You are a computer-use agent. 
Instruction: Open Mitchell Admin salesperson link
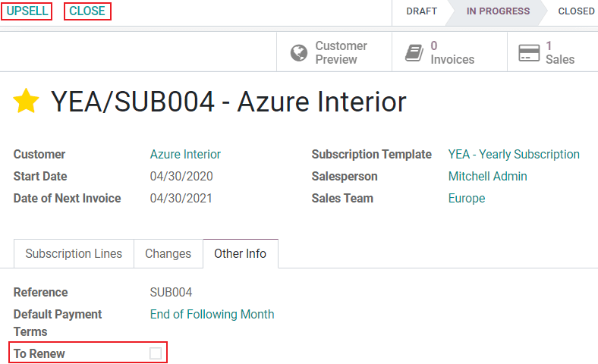click(487, 177)
